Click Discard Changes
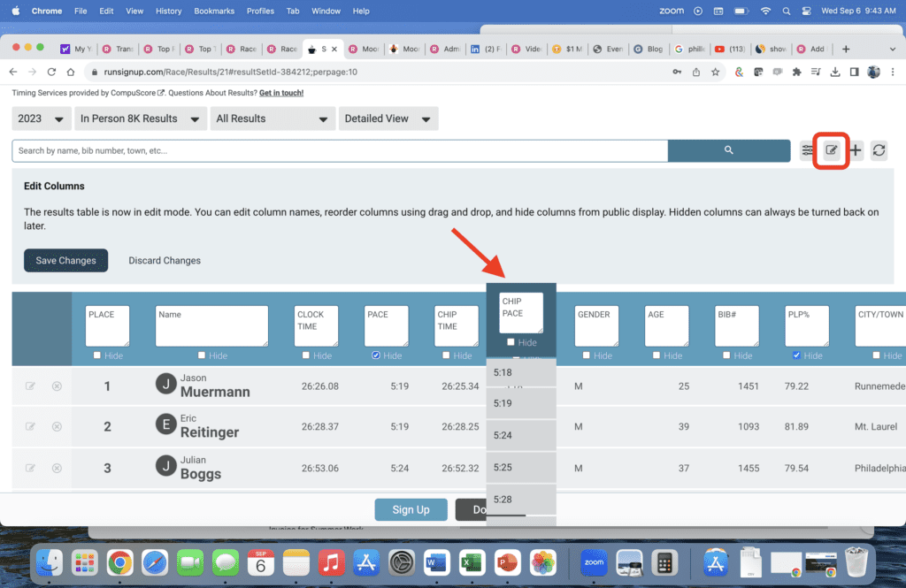Viewport: 906px width, 588px height. pos(165,261)
